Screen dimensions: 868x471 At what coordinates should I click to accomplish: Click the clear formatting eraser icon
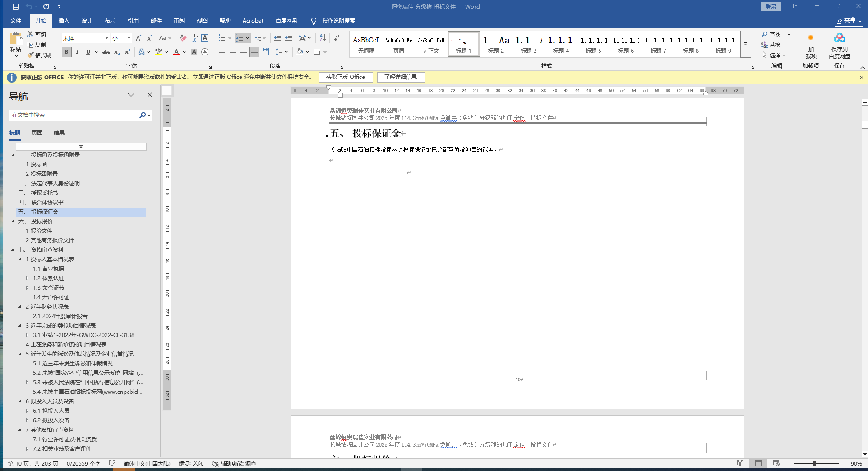click(183, 38)
